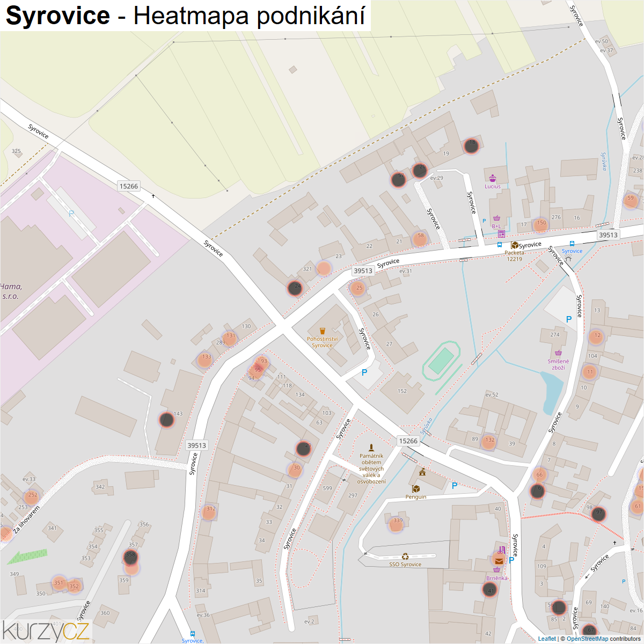Viewport: 644px width, 644px height.
Task: Select the orange heatmap marker 133
Action: coord(205,360)
